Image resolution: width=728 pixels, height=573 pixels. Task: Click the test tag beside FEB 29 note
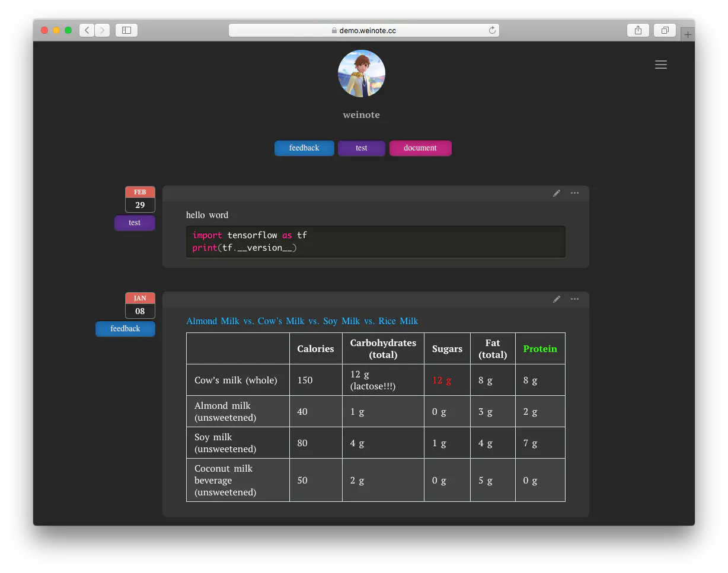coord(135,223)
